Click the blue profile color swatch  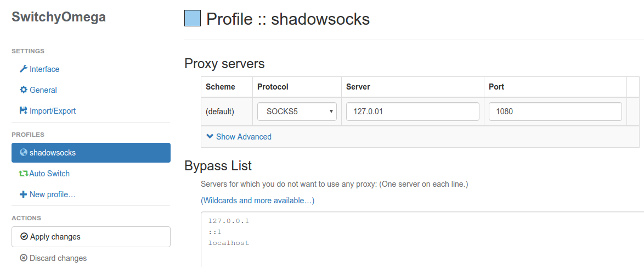(193, 19)
